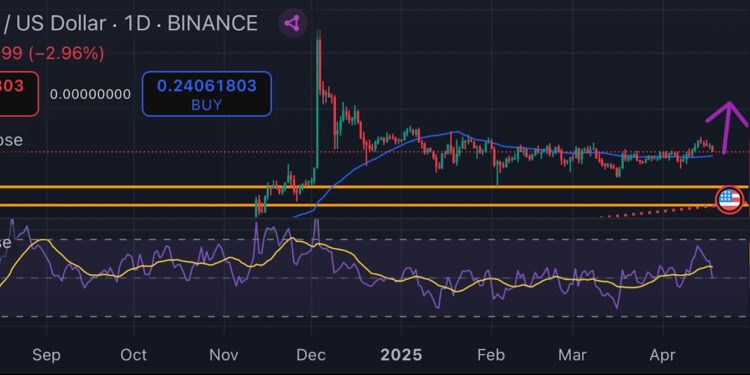The width and height of the screenshot is (750, 375).
Task: Click the red (−2.96%) price change value
Action: point(66,53)
